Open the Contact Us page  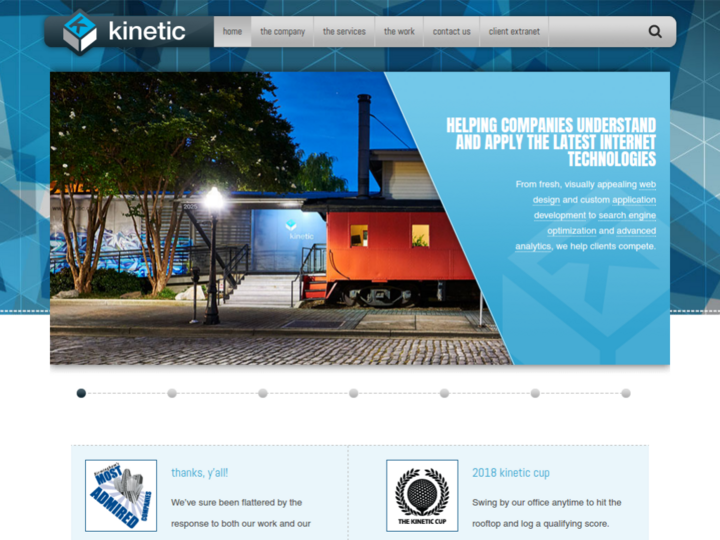tap(451, 31)
